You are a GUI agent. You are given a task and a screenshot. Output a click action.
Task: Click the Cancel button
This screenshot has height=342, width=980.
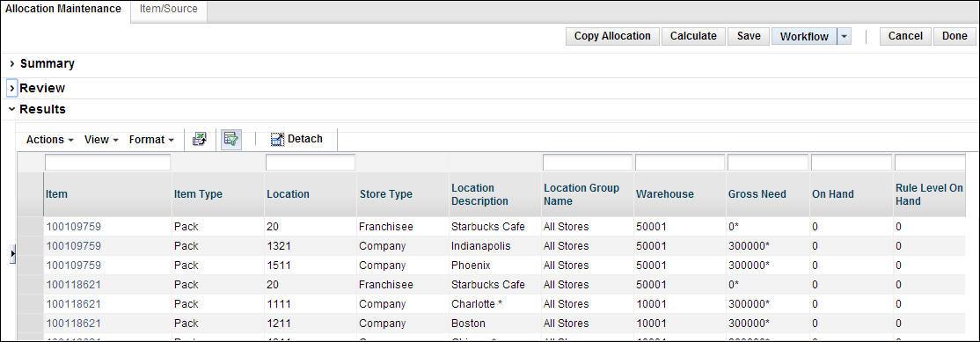tap(905, 36)
